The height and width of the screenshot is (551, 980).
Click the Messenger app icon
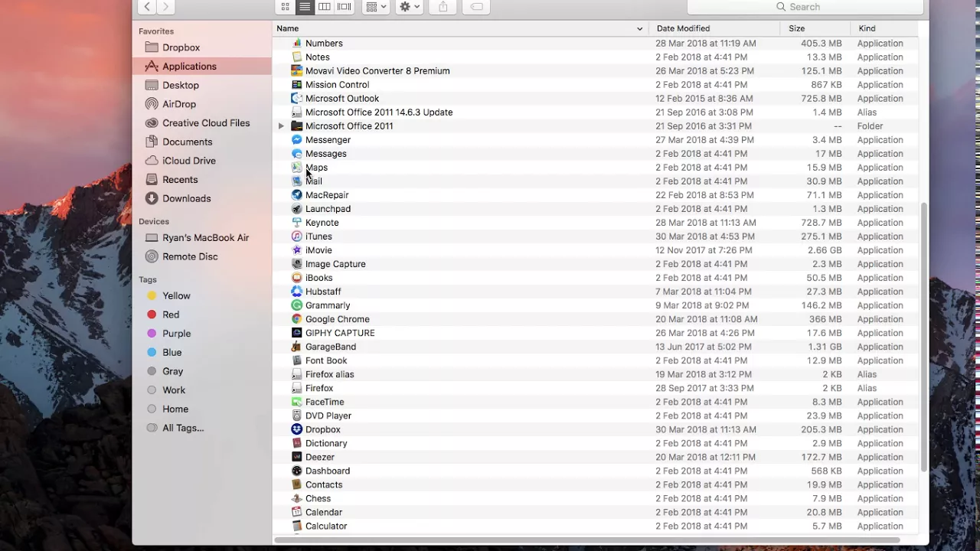[x=297, y=140]
